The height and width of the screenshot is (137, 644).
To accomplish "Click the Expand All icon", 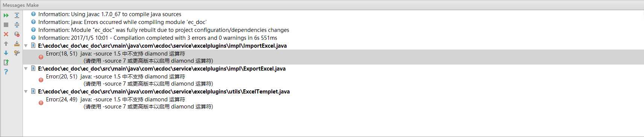I will coord(17,15).
